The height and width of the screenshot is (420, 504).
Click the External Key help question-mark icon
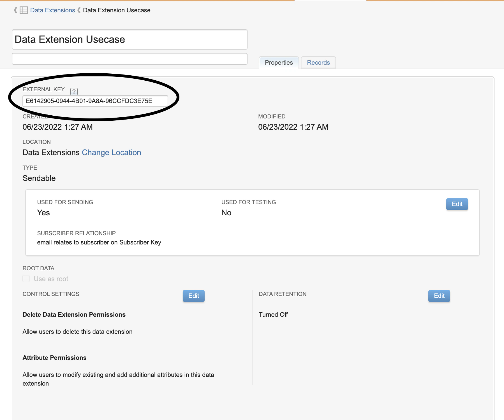[x=74, y=91]
